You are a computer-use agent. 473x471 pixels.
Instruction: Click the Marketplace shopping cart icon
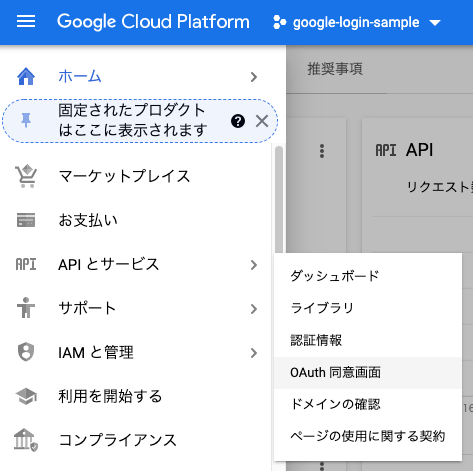pyautogui.click(x=26, y=176)
